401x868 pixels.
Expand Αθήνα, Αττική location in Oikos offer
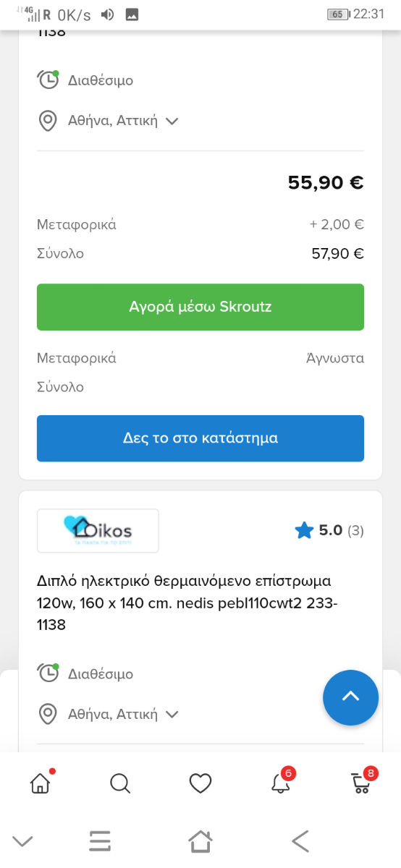click(123, 714)
